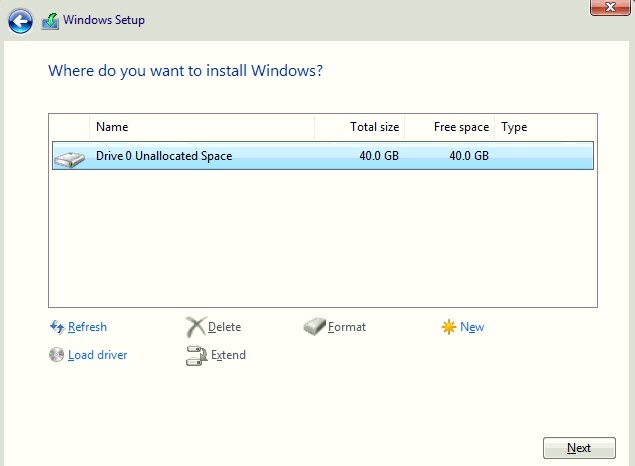Open the Load driver link
635x466 pixels.
(x=97, y=355)
